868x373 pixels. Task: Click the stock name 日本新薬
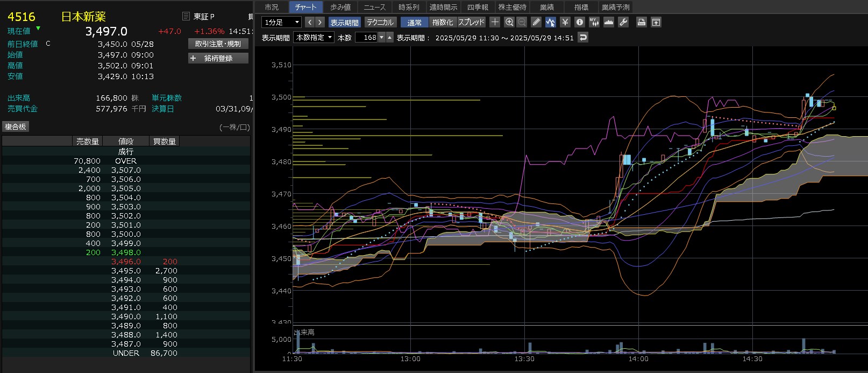(83, 17)
